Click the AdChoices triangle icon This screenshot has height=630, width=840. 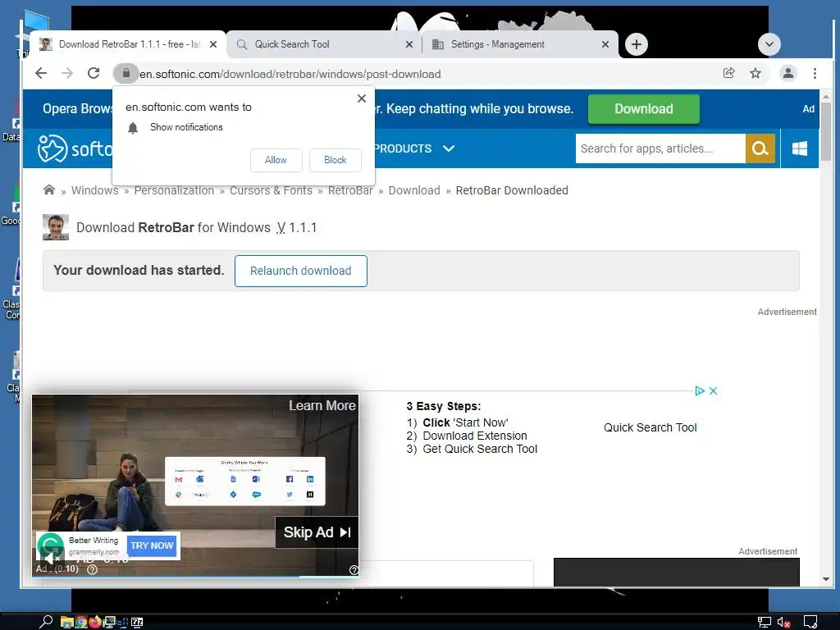point(699,390)
